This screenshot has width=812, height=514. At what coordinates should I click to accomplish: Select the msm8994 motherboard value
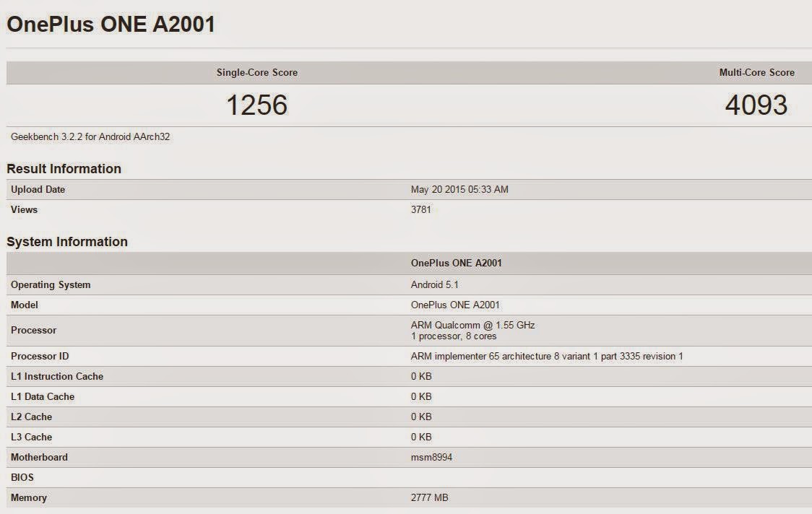click(431, 457)
